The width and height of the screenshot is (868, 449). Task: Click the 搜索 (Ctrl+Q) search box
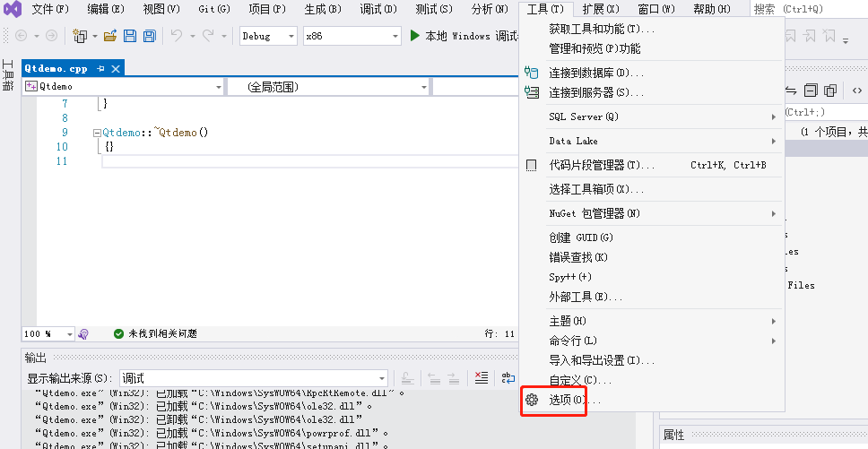tap(807, 9)
